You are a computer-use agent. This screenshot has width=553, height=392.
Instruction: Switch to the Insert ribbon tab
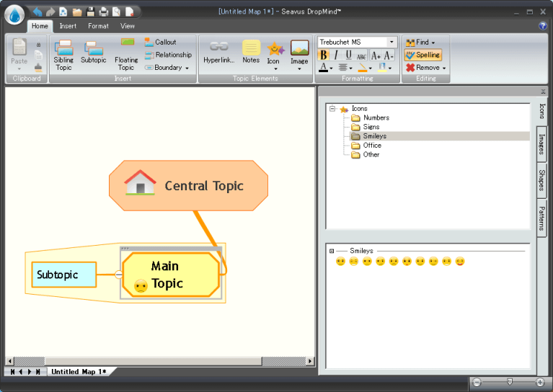coord(68,26)
